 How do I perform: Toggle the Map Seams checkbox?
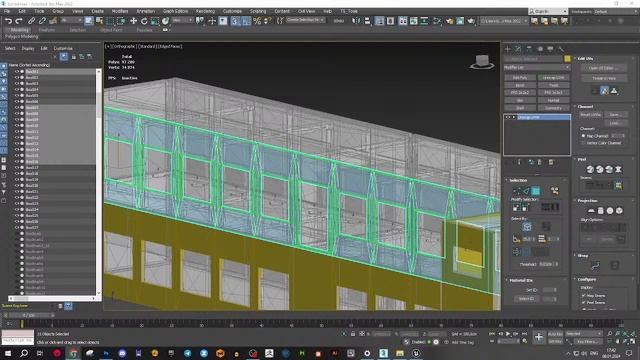[584, 295]
